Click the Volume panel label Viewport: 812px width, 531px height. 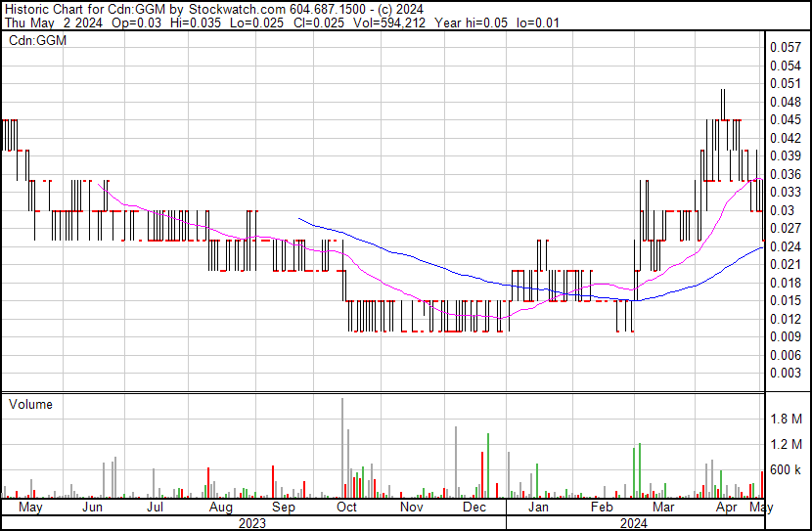(x=30, y=404)
